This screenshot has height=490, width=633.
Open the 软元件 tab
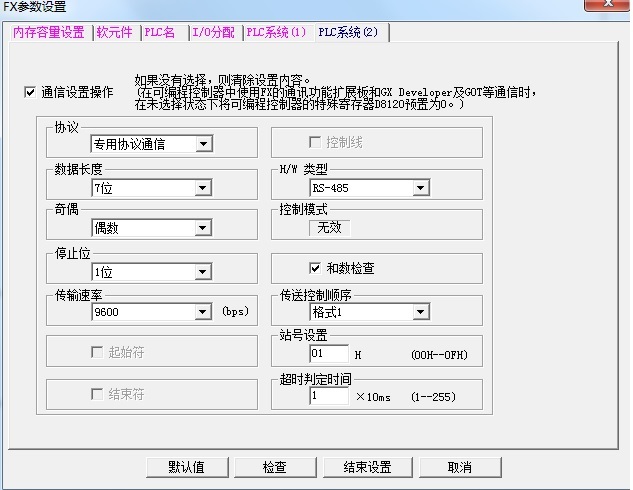click(114, 32)
